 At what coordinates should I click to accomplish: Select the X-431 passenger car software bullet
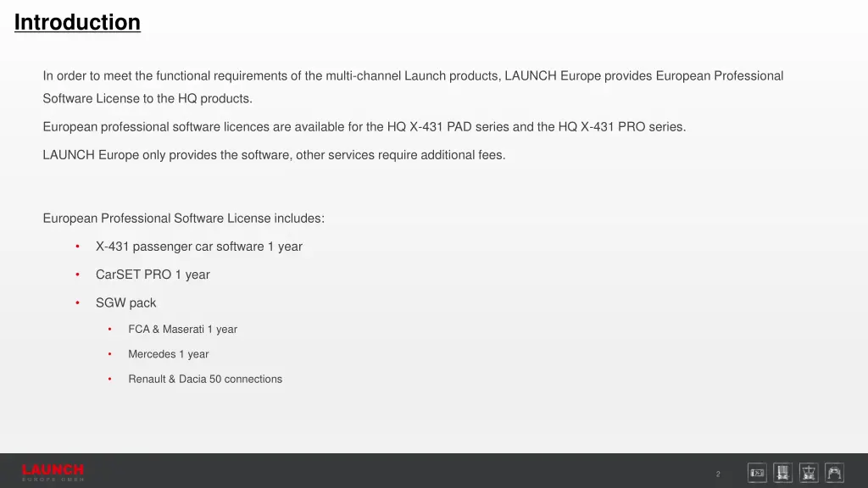(198, 247)
